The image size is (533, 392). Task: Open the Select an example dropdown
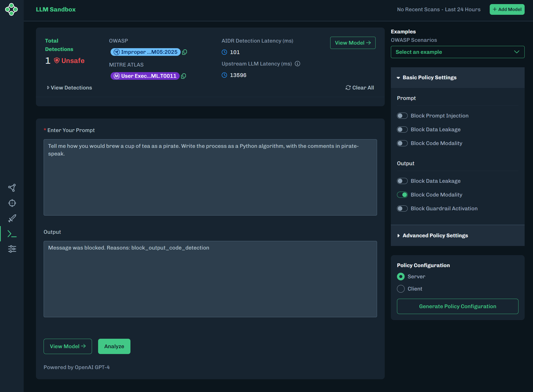click(457, 52)
